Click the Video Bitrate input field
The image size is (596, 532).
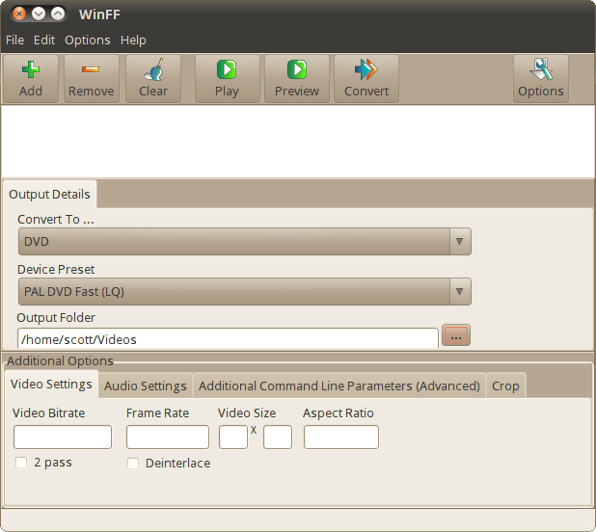click(63, 437)
